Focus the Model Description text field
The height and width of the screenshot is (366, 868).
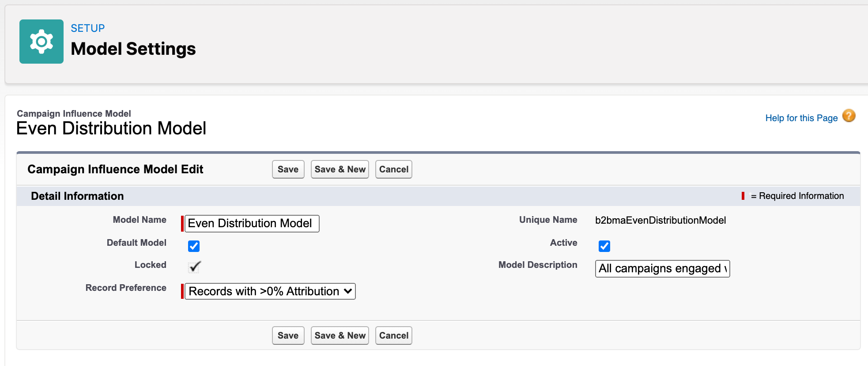point(662,268)
